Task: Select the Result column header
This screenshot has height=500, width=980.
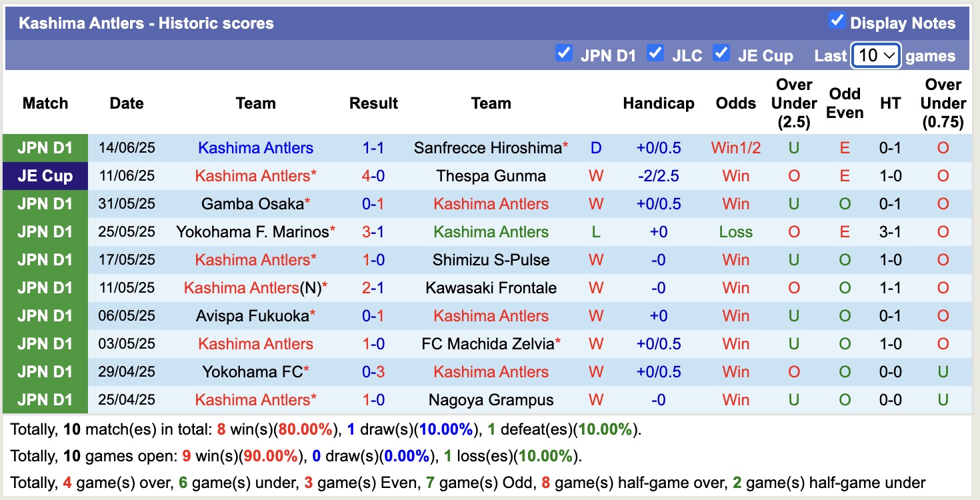Action: [x=373, y=103]
